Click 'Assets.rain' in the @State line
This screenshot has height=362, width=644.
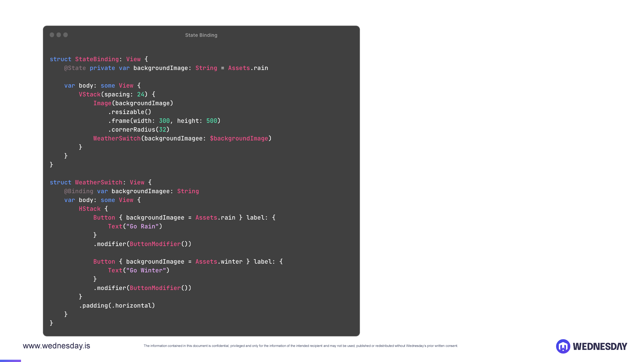(248, 68)
